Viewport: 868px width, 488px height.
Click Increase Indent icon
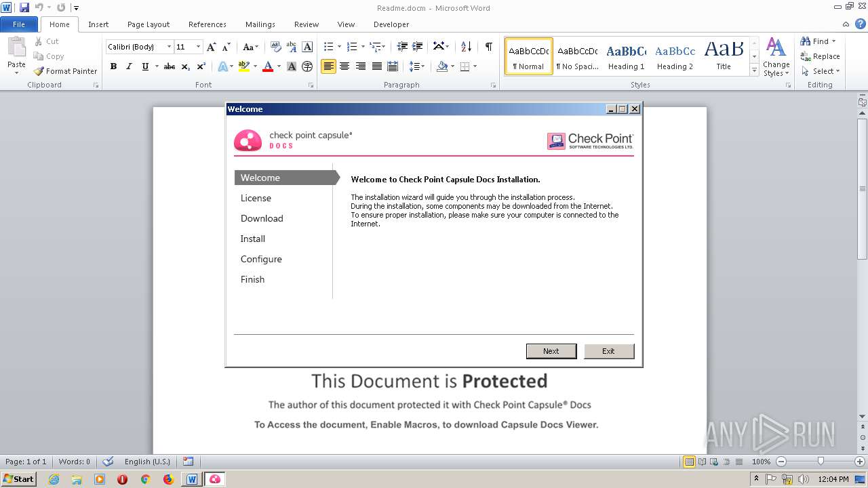click(418, 47)
